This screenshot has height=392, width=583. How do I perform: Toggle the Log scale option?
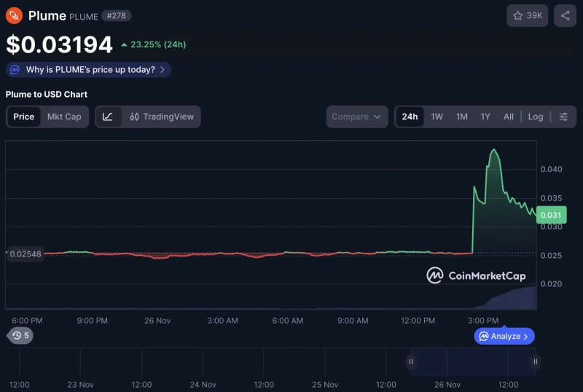point(536,117)
